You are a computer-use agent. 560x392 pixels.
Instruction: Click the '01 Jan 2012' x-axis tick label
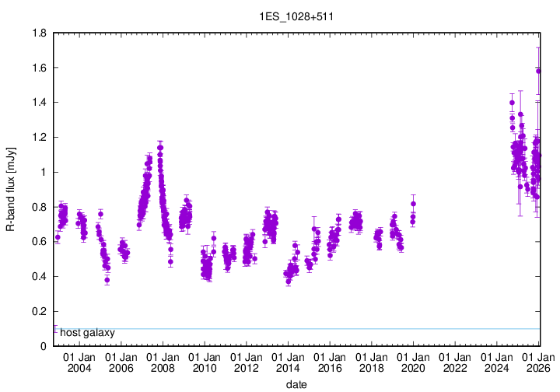point(246,362)
